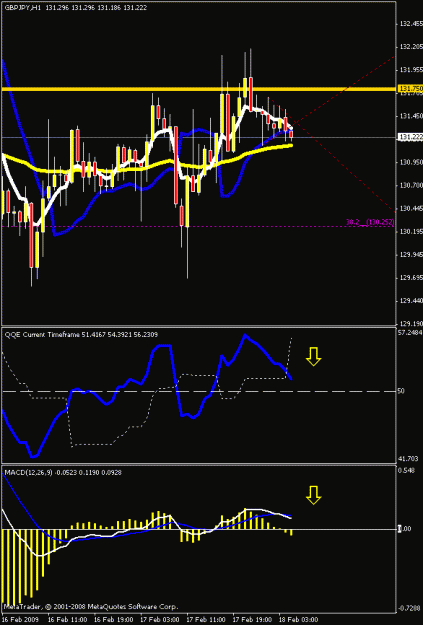The height and width of the screenshot is (625, 423).
Task: Click the 17 Feb 11:00 time axis label
Action: 206,620
